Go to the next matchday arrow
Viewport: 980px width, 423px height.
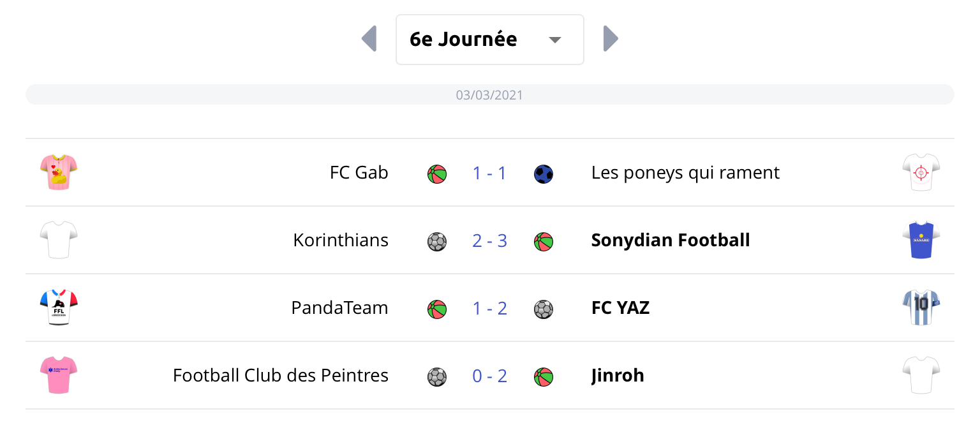pos(611,39)
